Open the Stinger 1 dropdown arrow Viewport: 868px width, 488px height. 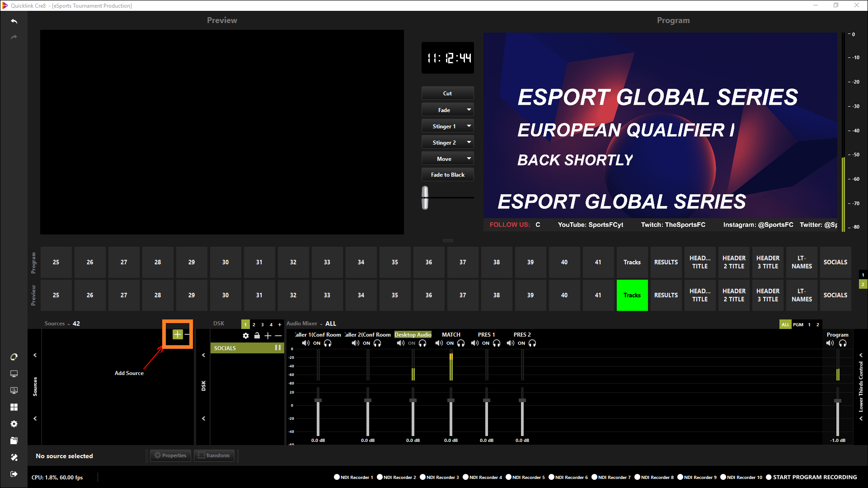tap(469, 126)
